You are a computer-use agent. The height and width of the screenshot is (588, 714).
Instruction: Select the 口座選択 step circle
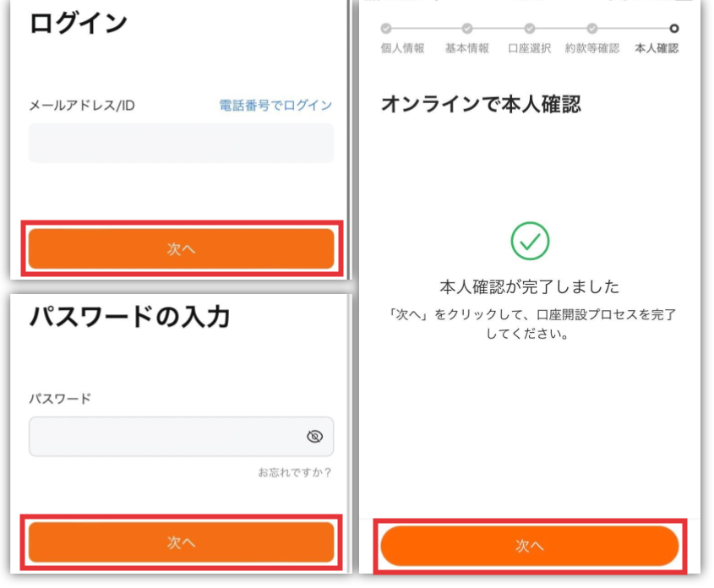pos(530,29)
